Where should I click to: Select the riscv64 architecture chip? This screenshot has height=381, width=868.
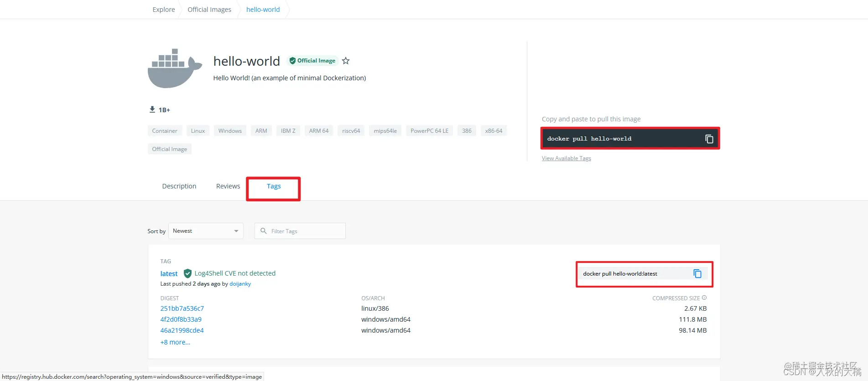[351, 131]
